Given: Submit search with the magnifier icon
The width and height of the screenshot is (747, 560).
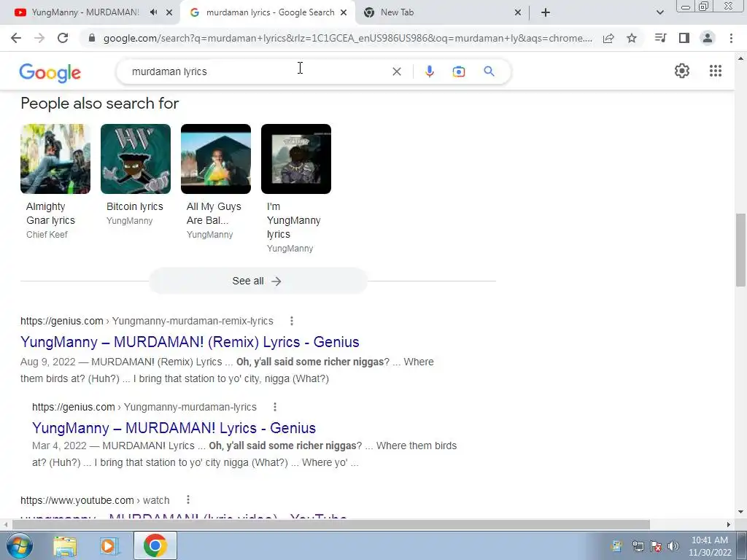Looking at the screenshot, I should pyautogui.click(x=489, y=71).
